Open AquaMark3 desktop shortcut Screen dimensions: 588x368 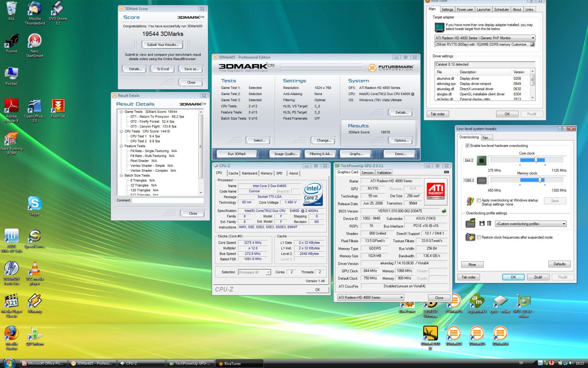point(477,303)
